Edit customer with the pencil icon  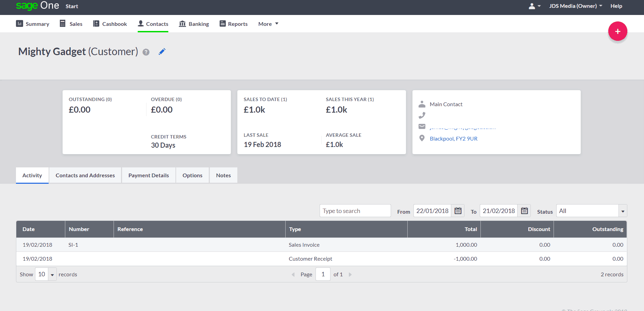tap(162, 52)
